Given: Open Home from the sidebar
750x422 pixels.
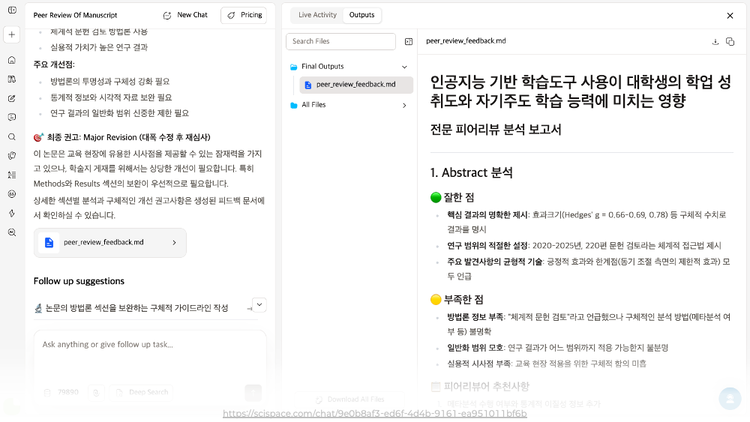Looking at the screenshot, I should (12, 60).
